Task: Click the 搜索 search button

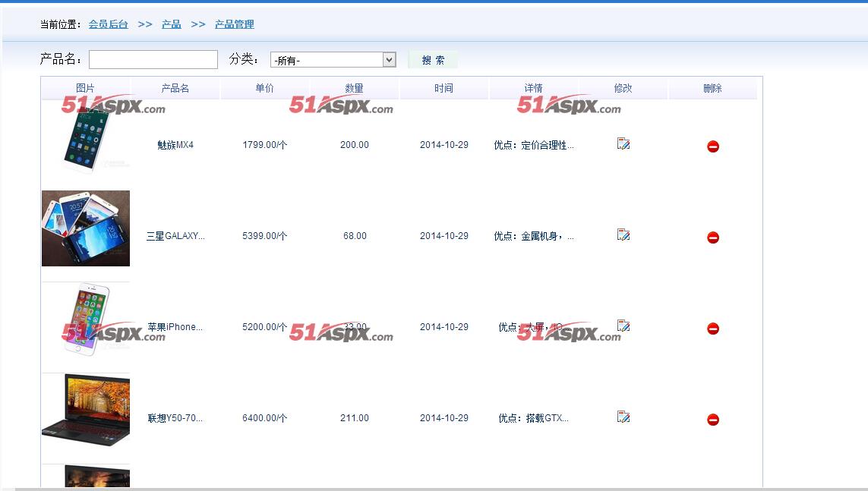Action: pyautogui.click(x=433, y=60)
